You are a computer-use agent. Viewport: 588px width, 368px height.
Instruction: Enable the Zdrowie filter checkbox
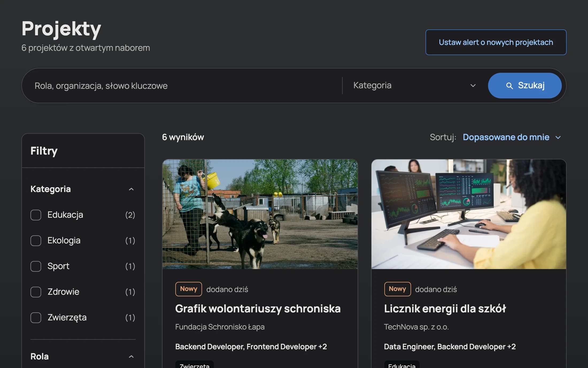(36, 292)
